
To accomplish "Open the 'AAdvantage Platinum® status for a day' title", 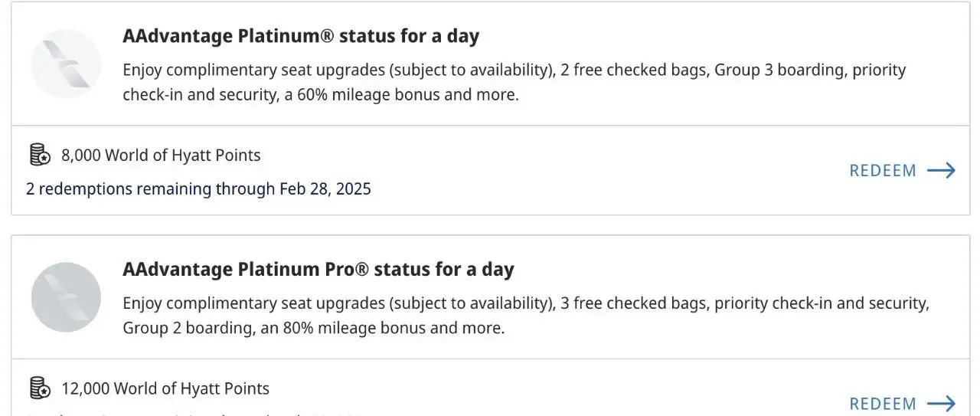I will pos(300,36).
